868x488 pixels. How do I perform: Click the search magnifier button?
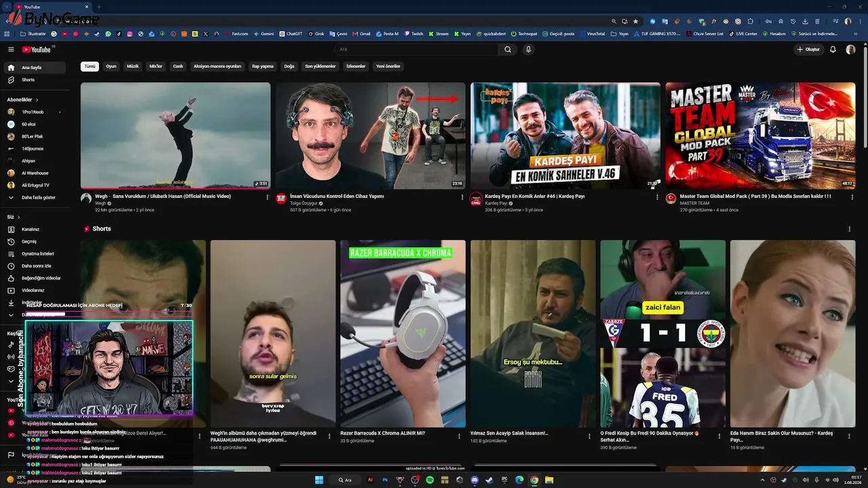(x=507, y=49)
